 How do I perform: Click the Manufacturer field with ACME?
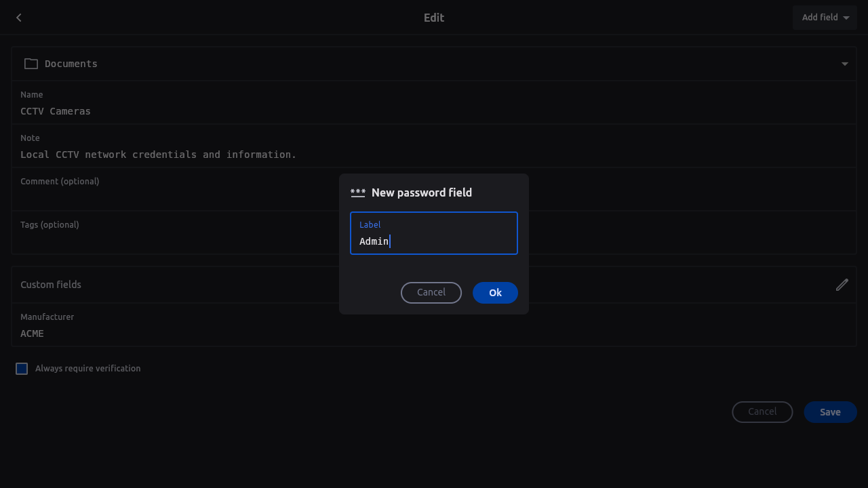coord(434,325)
